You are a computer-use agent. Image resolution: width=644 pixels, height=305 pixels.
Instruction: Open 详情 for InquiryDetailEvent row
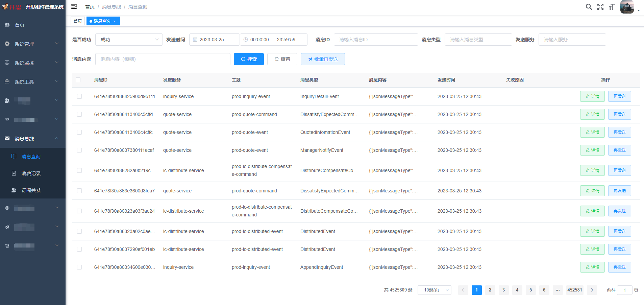pyautogui.click(x=592, y=96)
